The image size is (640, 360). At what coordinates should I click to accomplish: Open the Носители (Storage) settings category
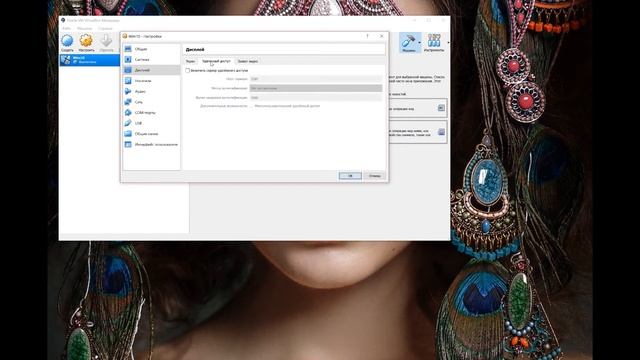(x=151, y=81)
